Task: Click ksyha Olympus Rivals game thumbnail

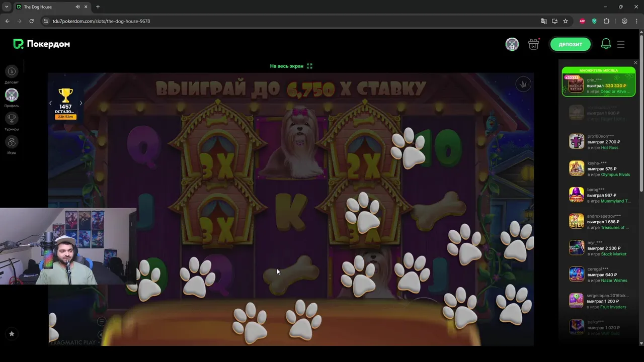Action: tap(577, 168)
